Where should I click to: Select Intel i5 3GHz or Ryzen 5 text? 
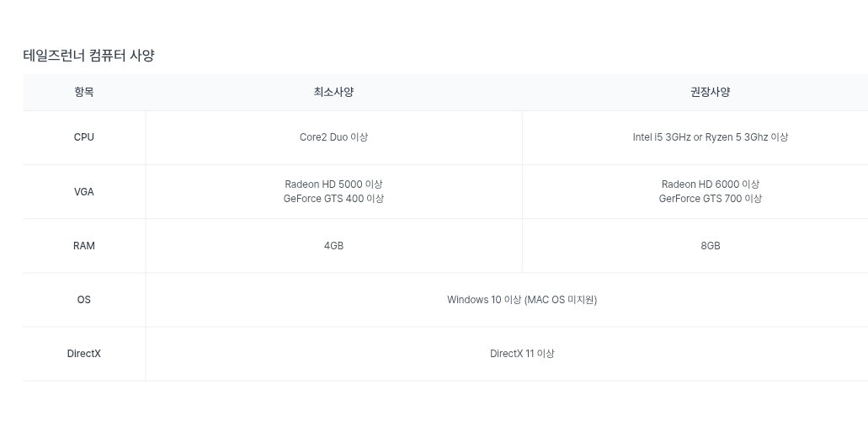coord(687,137)
